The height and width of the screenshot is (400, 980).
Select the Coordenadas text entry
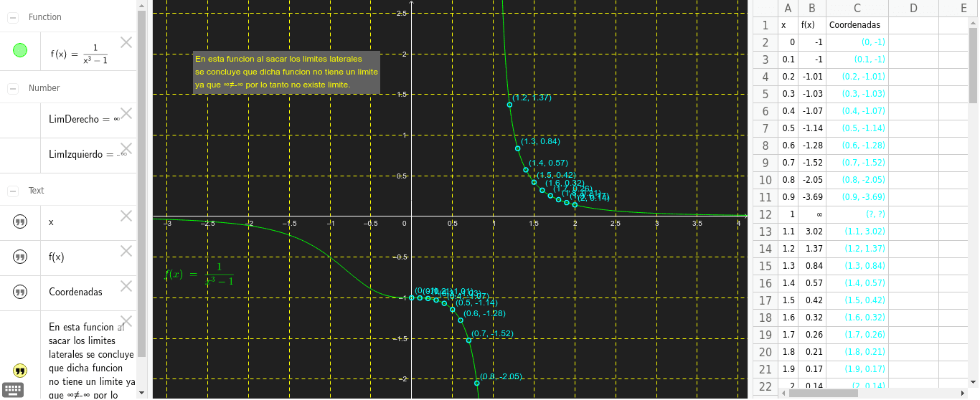pyautogui.click(x=75, y=292)
